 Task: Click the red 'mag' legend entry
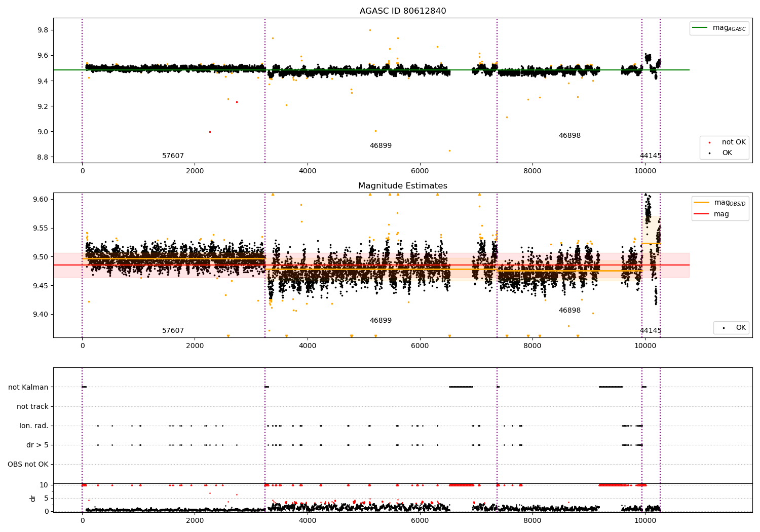(712, 214)
